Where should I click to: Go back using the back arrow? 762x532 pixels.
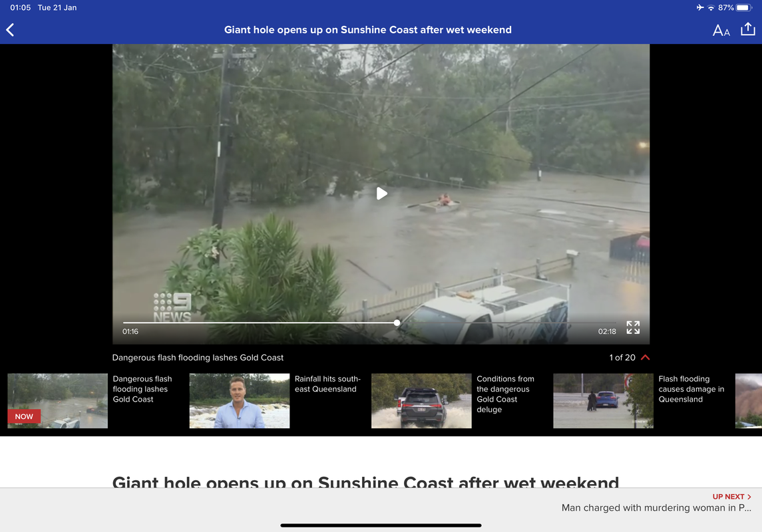click(10, 30)
